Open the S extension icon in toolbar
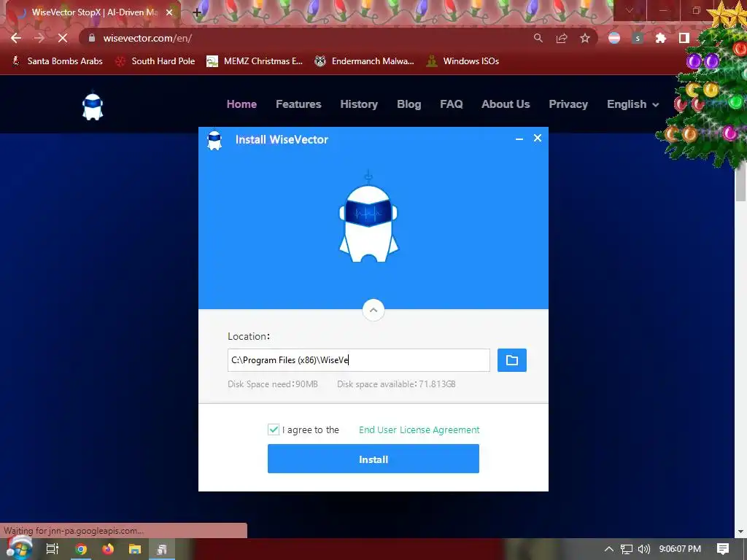Viewport: 747px width, 560px height. click(x=638, y=38)
